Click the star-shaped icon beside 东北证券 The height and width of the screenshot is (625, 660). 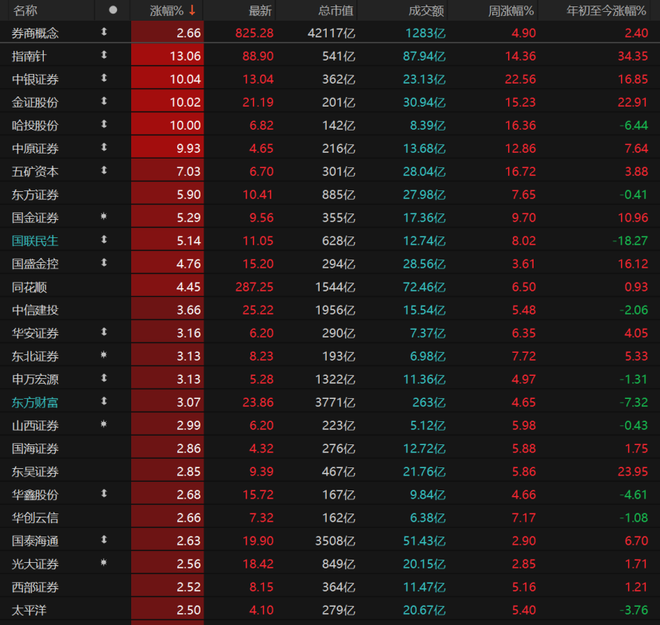pyautogui.click(x=104, y=355)
